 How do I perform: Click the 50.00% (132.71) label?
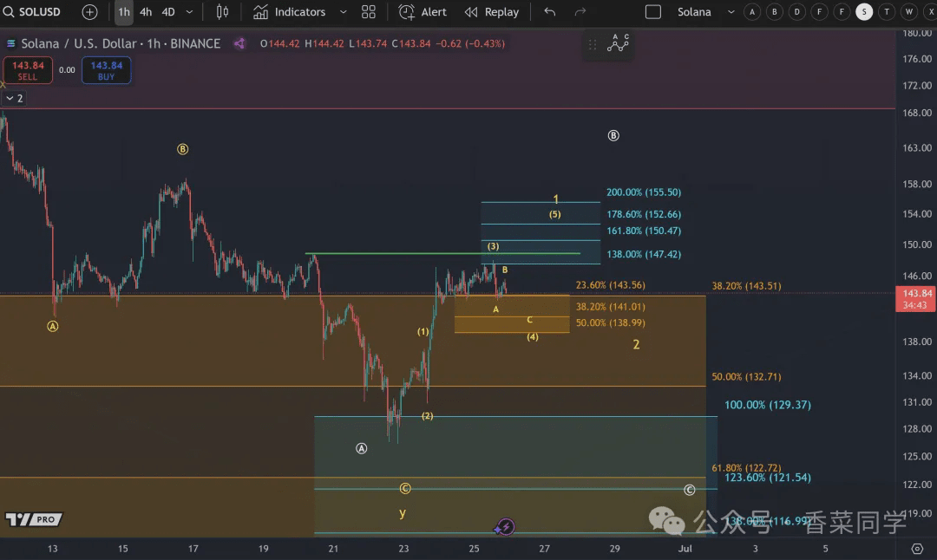[x=746, y=377]
